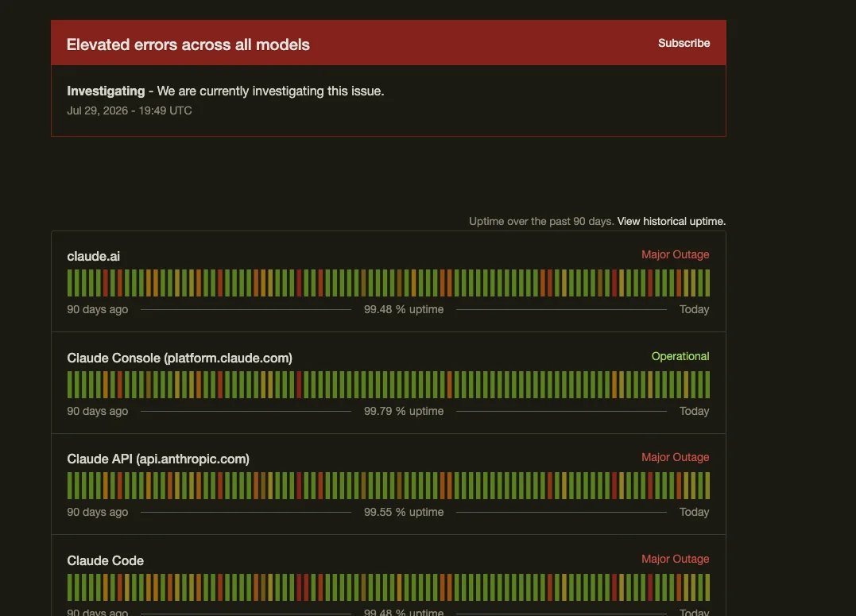856x616 pixels.
Task: Click the claude.ai component name
Action: click(x=93, y=256)
